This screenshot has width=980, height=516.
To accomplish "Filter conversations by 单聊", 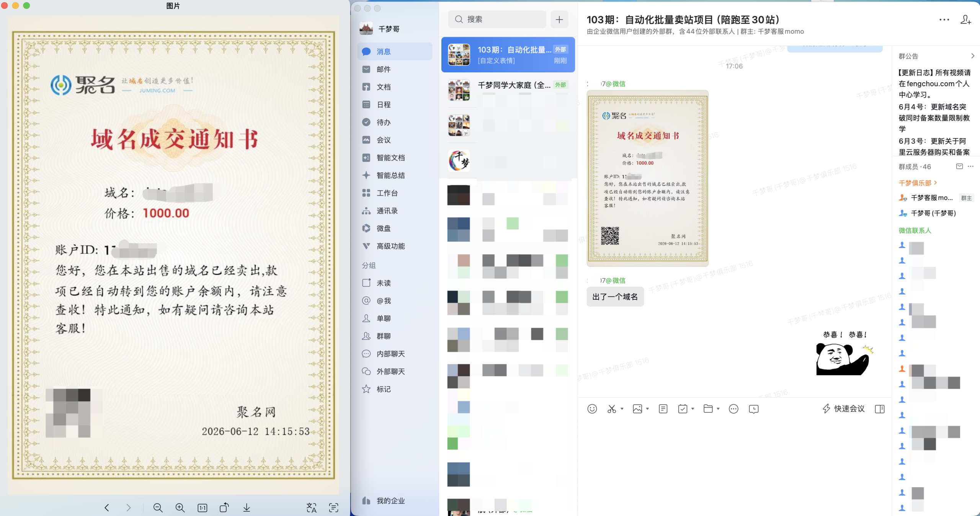I will (x=395, y=318).
